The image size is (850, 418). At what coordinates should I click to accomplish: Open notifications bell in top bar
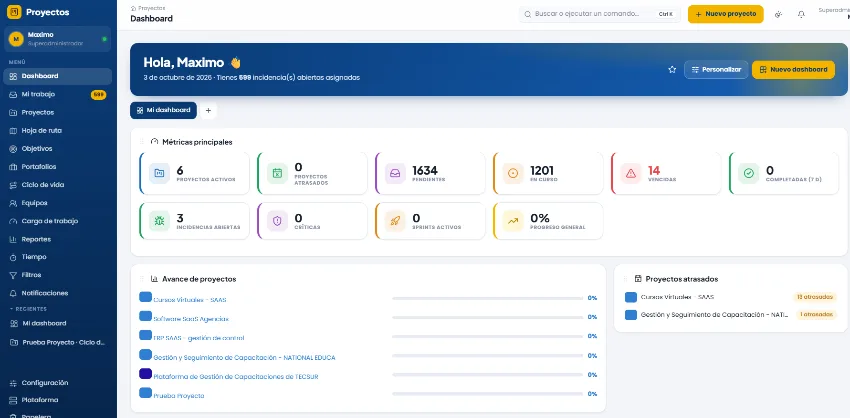801,15
